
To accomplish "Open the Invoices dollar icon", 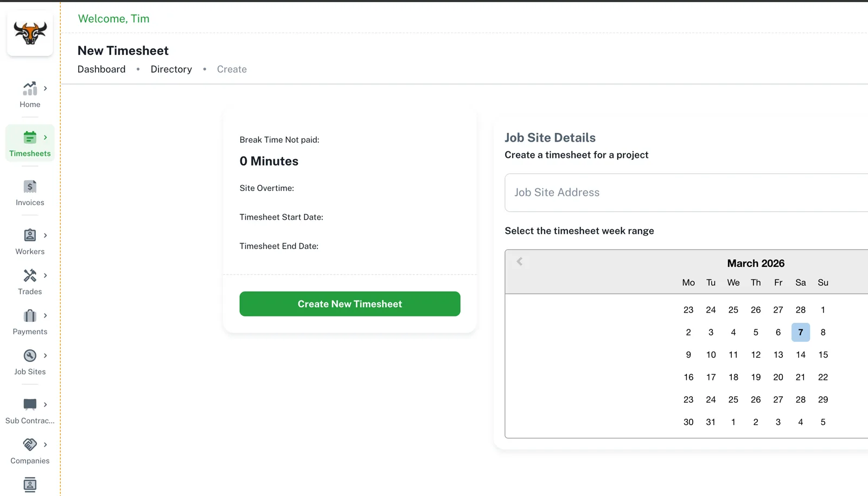I will [x=30, y=187].
